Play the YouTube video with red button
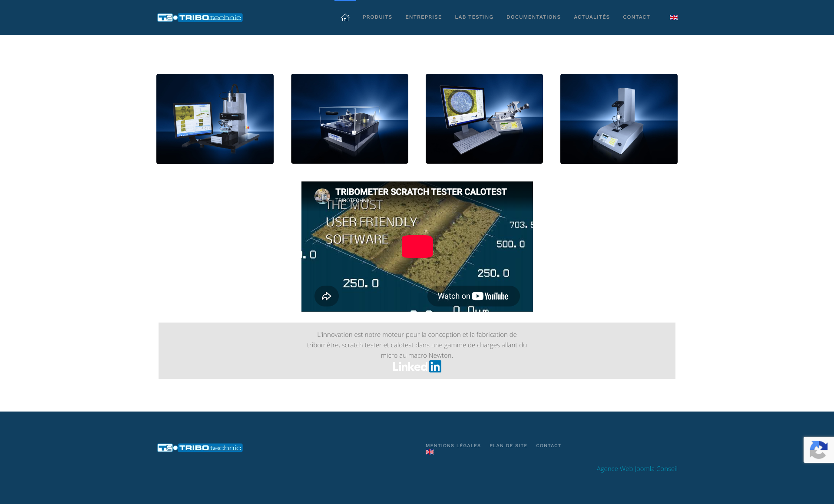 (417, 247)
